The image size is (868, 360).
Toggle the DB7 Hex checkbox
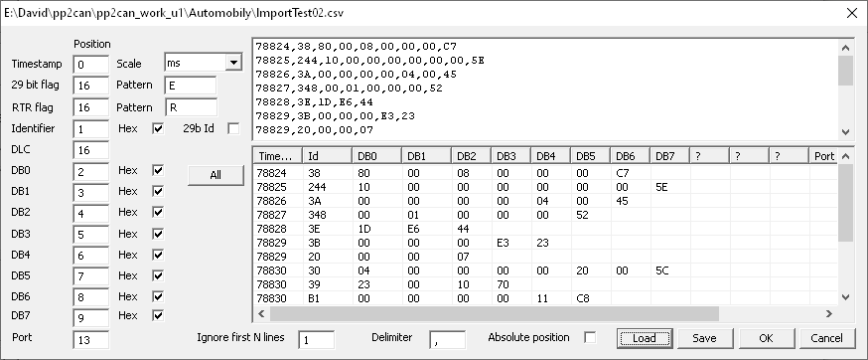coord(158,315)
